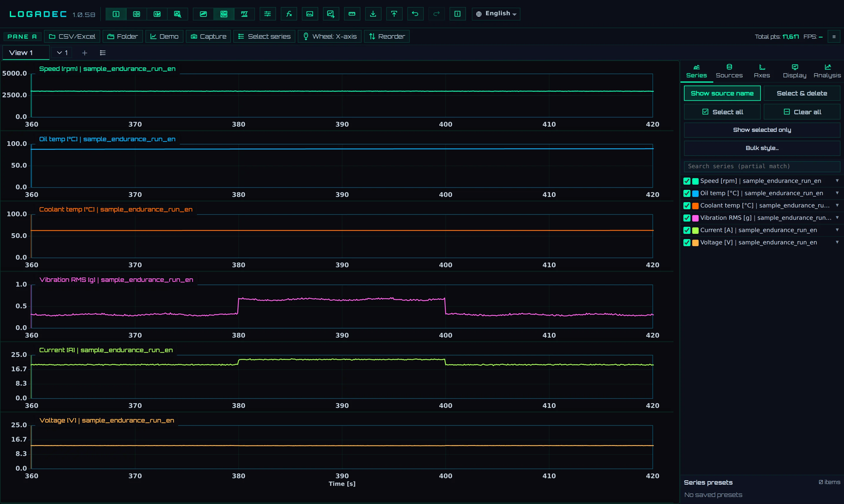The width and height of the screenshot is (844, 504).
Task: Click the image export icon
Action: tap(310, 14)
